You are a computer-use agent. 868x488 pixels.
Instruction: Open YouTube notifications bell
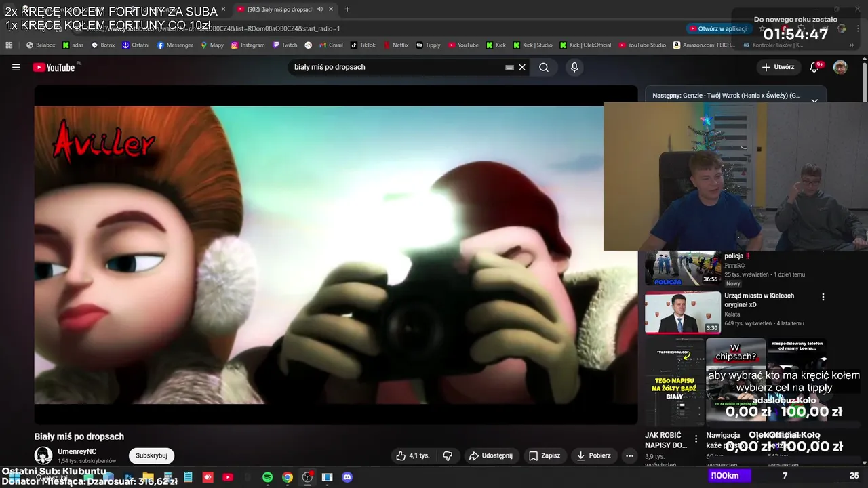(x=815, y=67)
